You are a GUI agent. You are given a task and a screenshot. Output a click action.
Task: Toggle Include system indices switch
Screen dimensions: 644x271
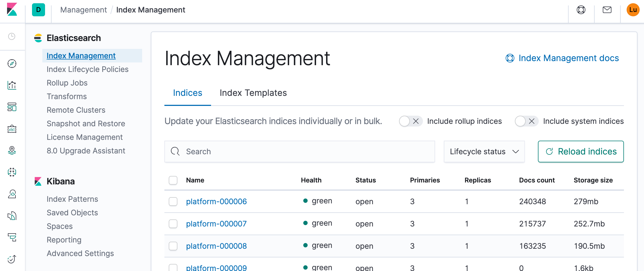click(527, 121)
